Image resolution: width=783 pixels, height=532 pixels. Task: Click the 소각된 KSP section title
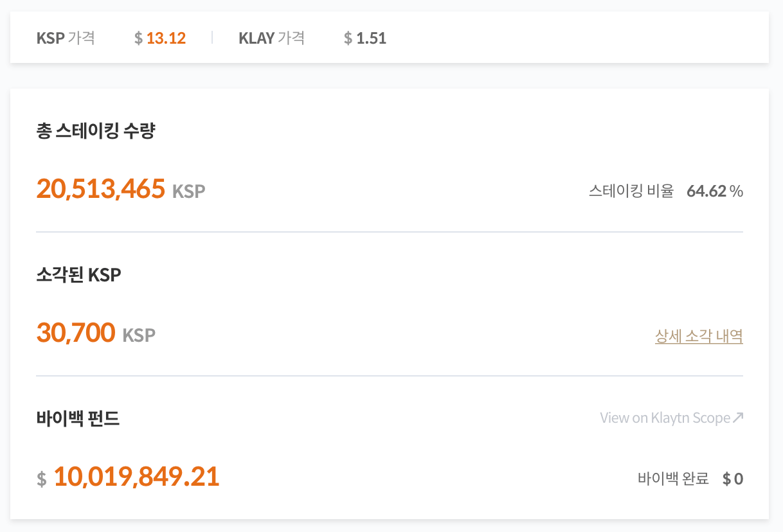78,274
